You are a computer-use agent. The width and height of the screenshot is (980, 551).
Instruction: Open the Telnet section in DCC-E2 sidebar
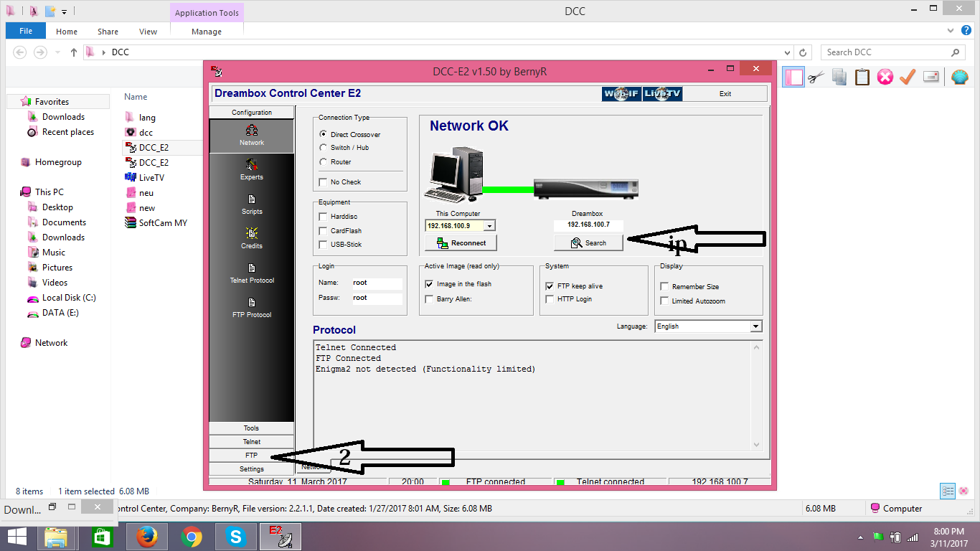[x=251, y=442]
